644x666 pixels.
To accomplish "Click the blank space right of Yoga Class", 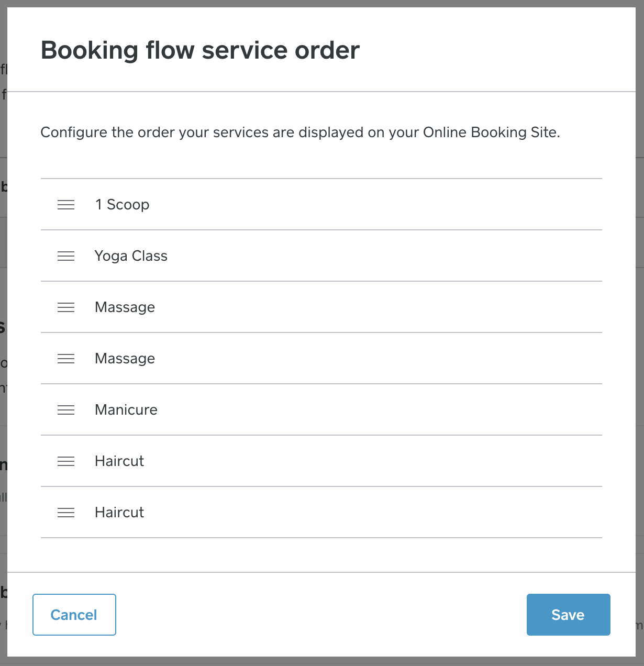I will tap(385, 256).
